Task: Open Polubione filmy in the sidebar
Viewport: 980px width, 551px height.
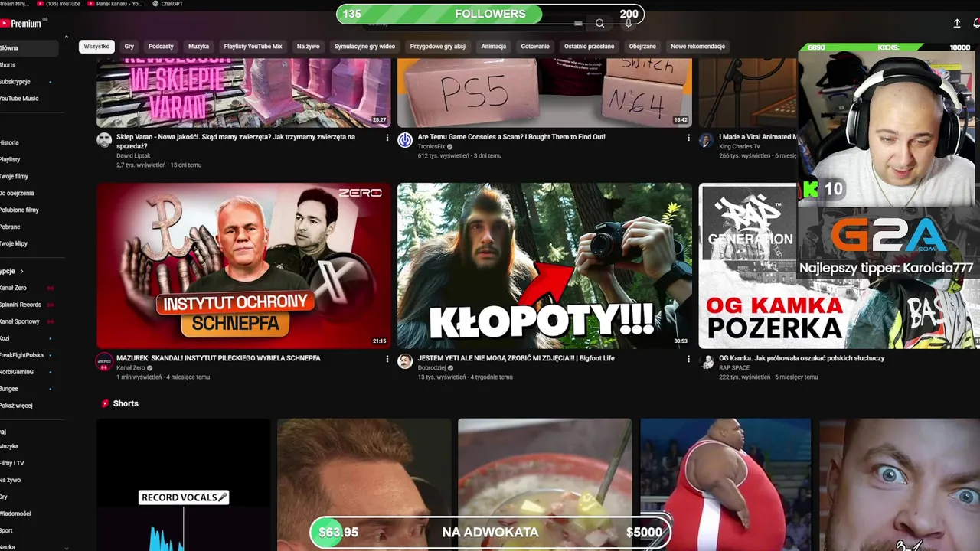Action: (19, 210)
